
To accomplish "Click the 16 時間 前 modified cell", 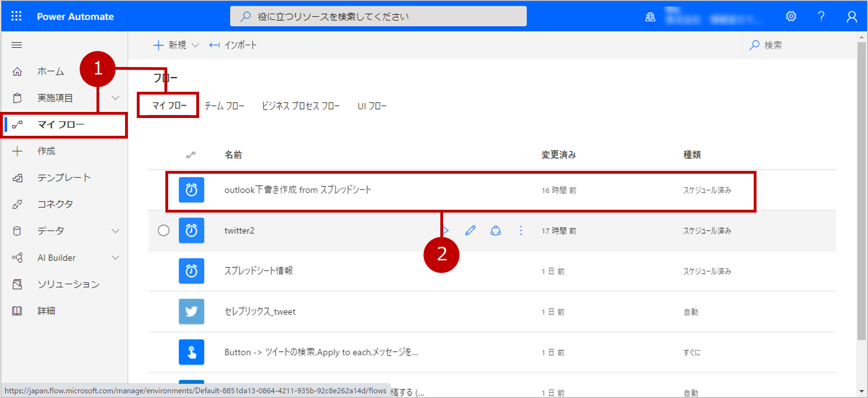I will point(559,190).
